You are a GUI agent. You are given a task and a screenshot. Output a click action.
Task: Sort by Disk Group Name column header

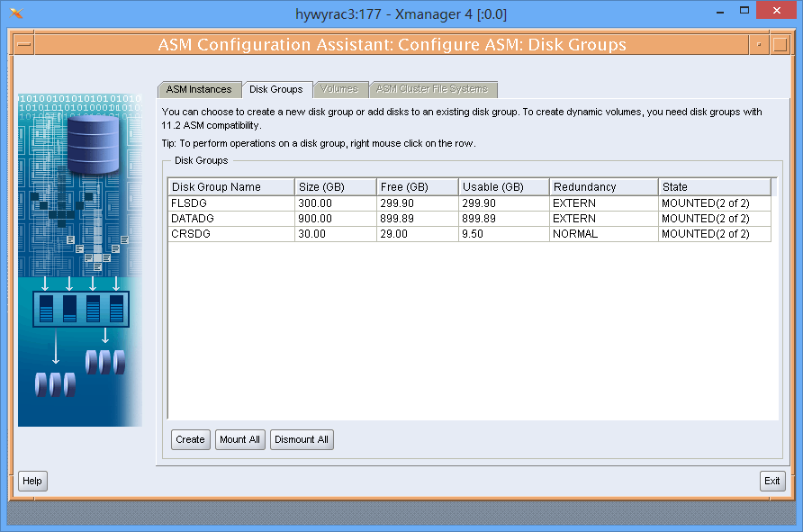(231, 187)
